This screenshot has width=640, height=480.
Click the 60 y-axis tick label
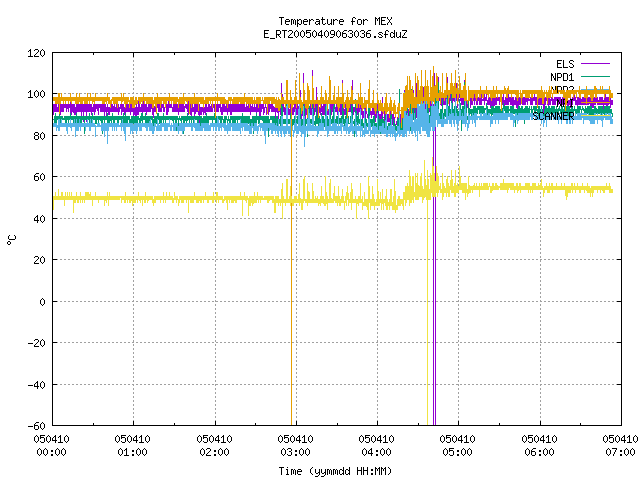[x=39, y=177]
